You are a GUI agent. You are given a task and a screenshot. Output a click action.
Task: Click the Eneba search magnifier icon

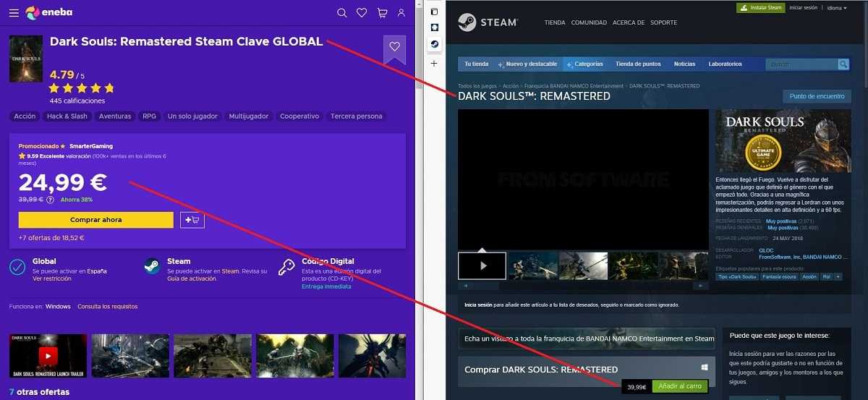[342, 13]
